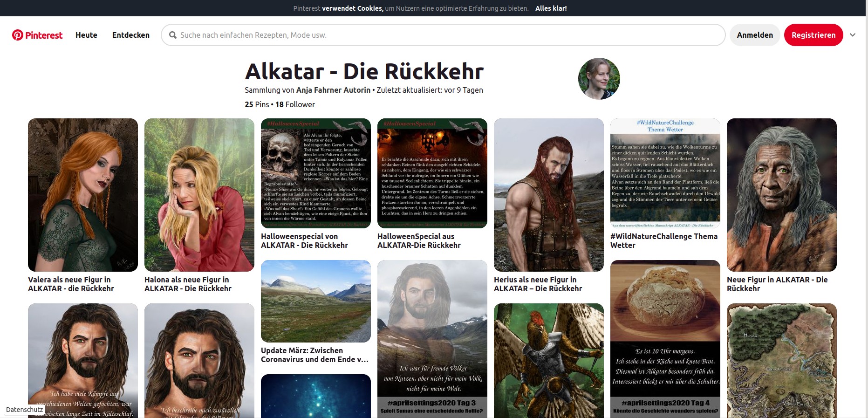Open the 'Ich beschreibe mich zusätzlich' pin
This screenshot has width=868, height=418.
199,361
